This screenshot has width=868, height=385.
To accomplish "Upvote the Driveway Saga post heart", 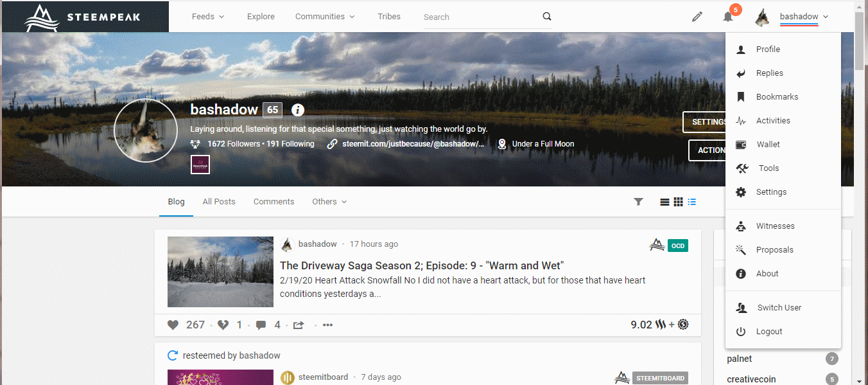I will (173, 325).
